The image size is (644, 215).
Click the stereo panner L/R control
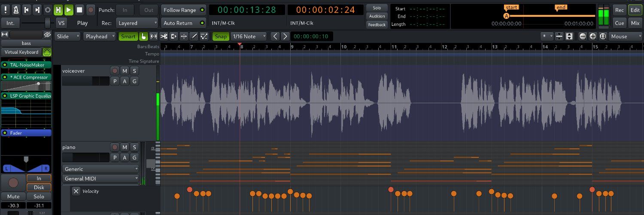26,164
